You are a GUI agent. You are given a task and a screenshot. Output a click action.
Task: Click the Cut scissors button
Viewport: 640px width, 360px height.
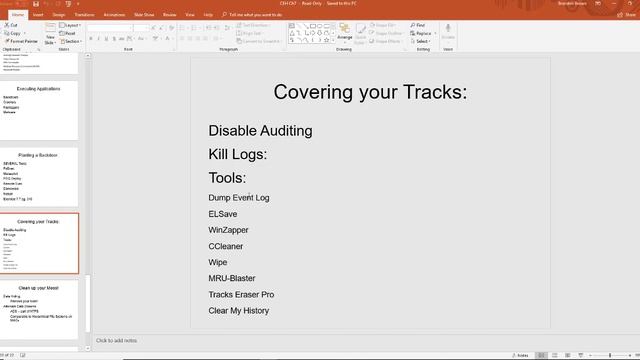point(11,25)
